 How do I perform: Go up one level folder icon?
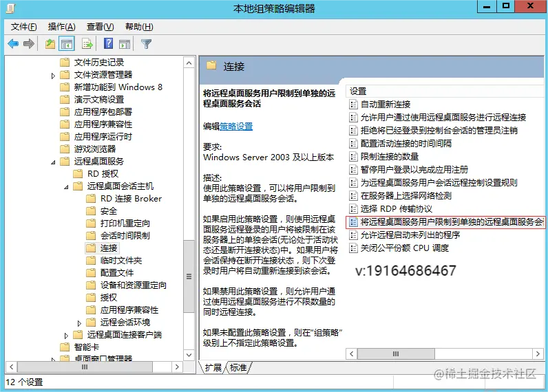50,44
